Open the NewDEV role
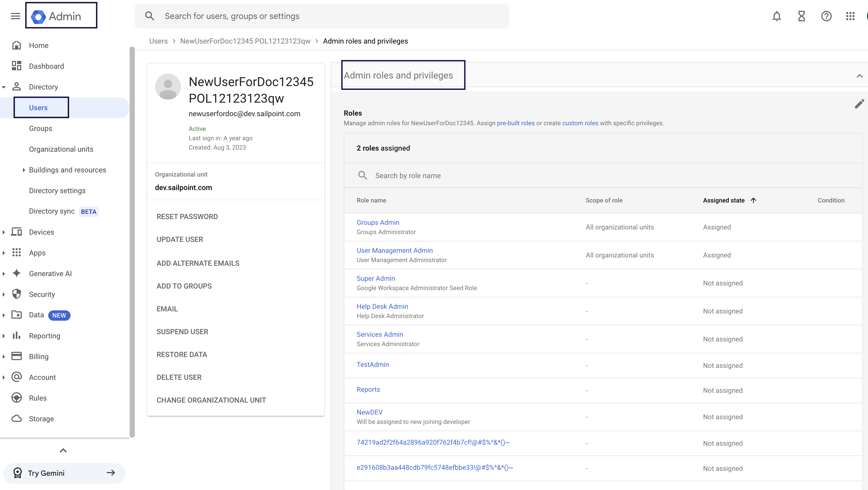The width and height of the screenshot is (868, 490). click(369, 412)
